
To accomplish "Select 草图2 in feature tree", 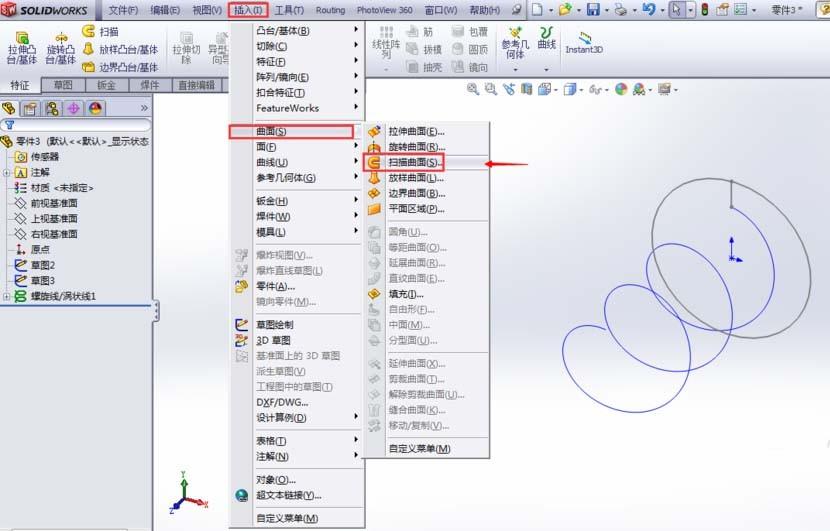I will [42, 265].
